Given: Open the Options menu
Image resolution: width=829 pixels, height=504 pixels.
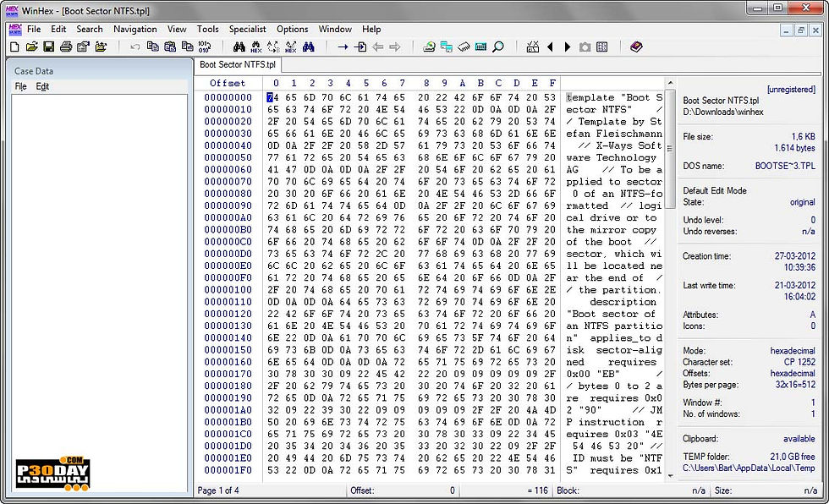Looking at the screenshot, I should pyautogui.click(x=293, y=29).
